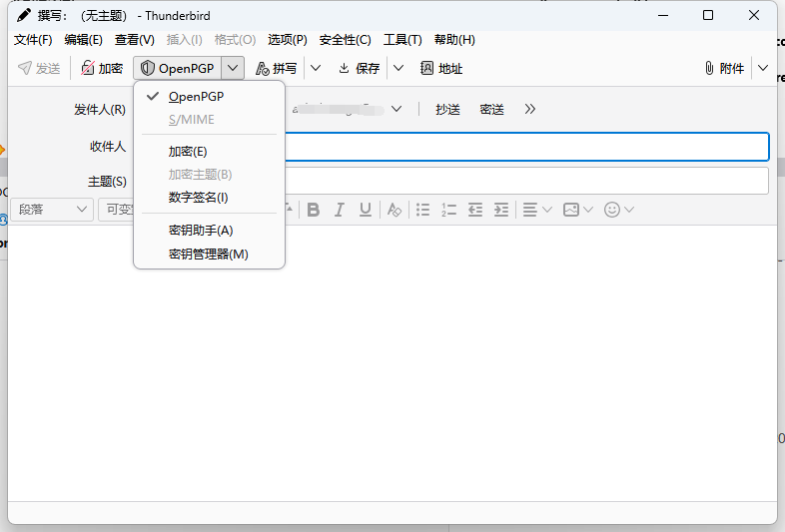The width and height of the screenshot is (785, 532).
Task: Collapse the OpenPGP dropdown arrow
Action: [233, 68]
